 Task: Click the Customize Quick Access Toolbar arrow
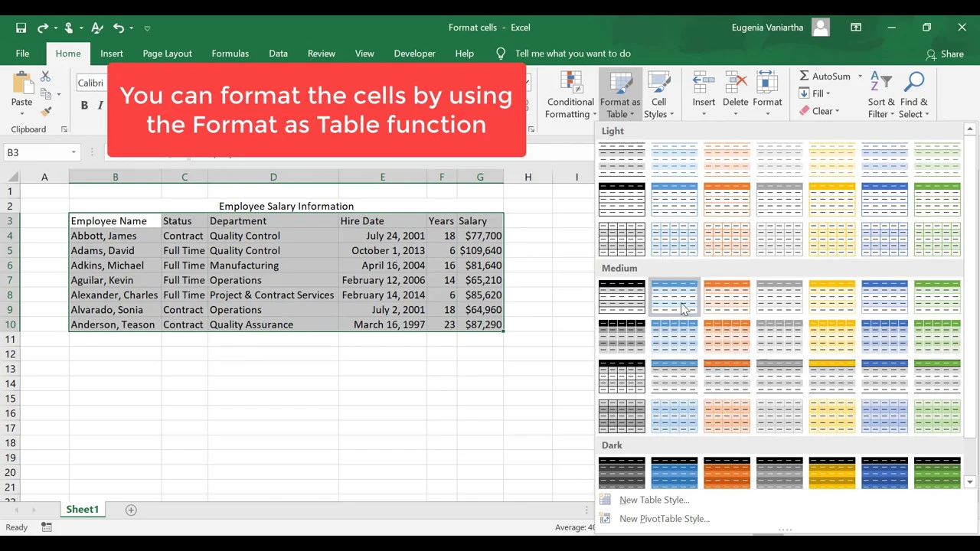tap(147, 28)
